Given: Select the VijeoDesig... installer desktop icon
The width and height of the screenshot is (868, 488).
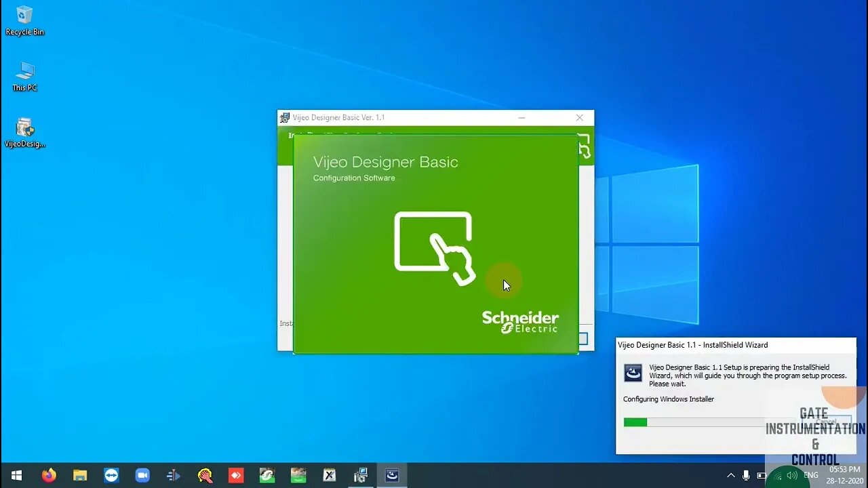Looking at the screenshot, I should point(24,133).
